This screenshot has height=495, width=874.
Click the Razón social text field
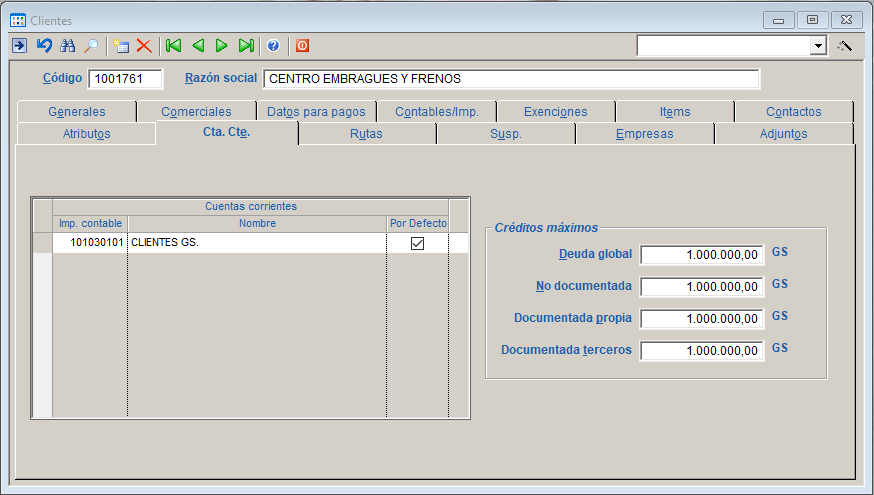[x=511, y=79]
